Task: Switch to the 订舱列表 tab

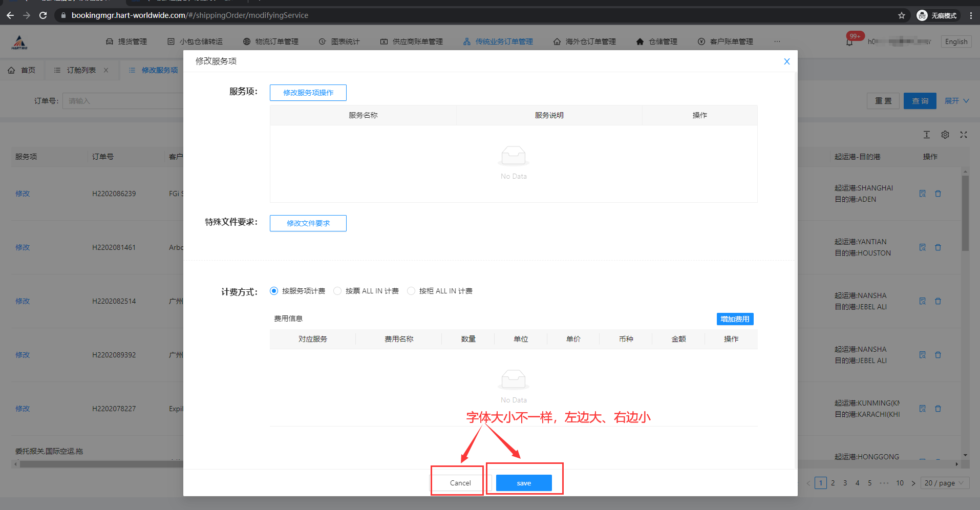Action: click(81, 70)
